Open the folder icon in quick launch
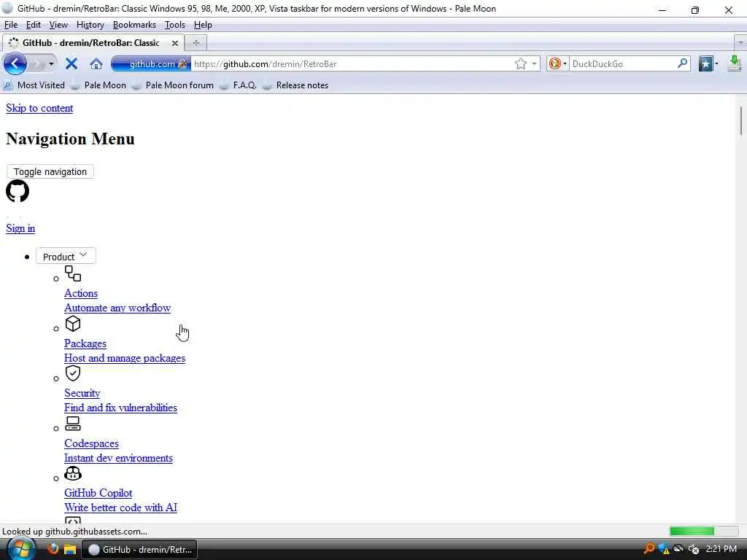The width and height of the screenshot is (747, 560). 70,550
